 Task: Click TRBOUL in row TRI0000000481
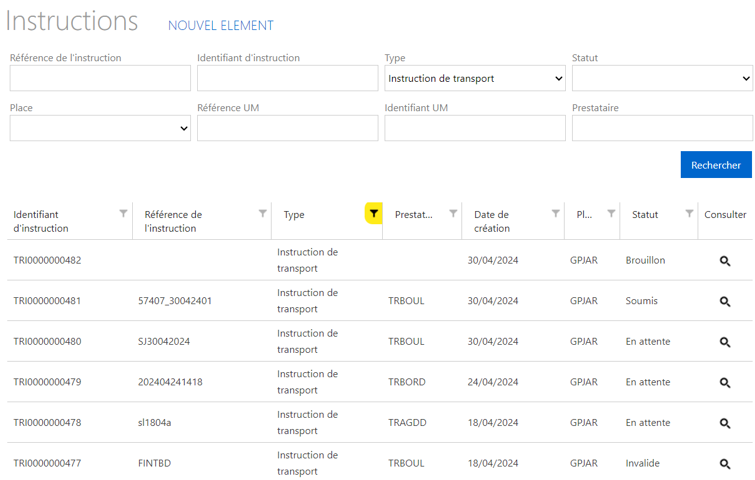point(406,300)
